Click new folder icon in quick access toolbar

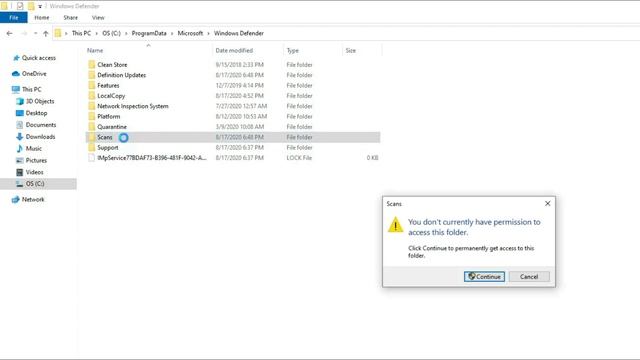click(x=31, y=6)
